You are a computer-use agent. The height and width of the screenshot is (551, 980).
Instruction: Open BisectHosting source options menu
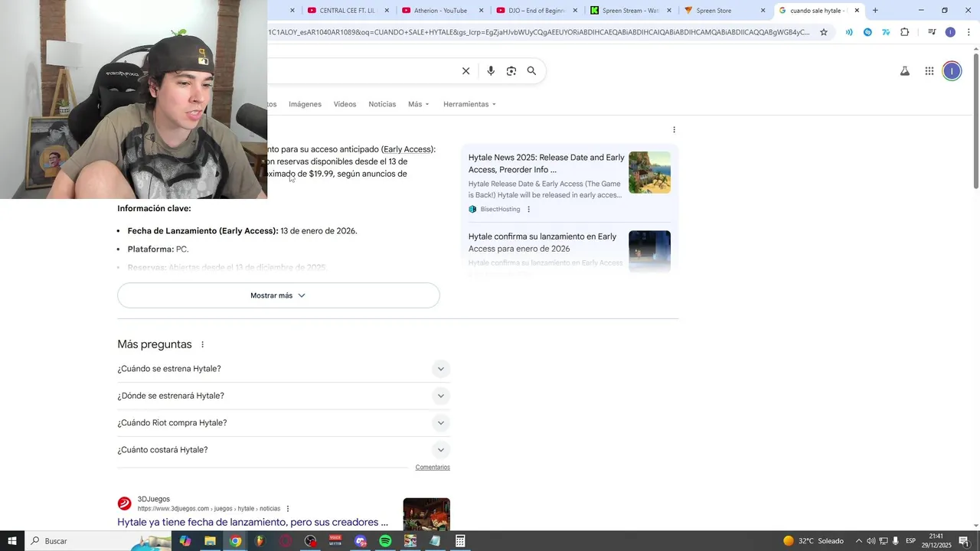528,209
